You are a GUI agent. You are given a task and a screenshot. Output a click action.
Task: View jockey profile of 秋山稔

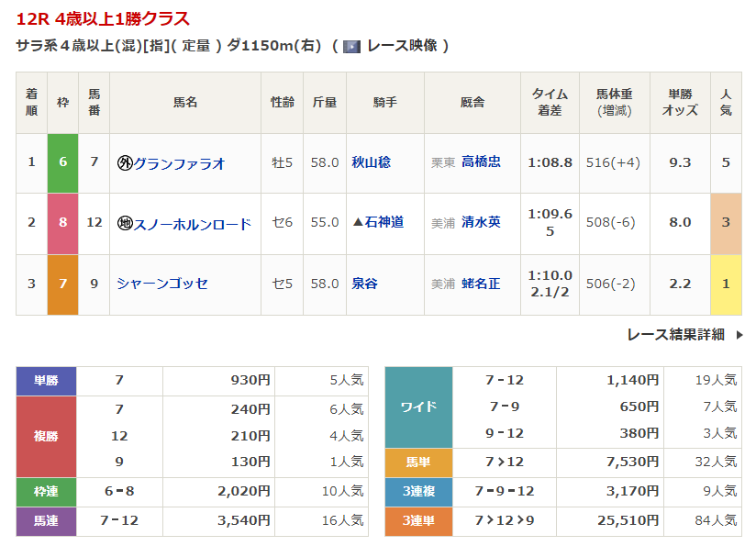372,162
